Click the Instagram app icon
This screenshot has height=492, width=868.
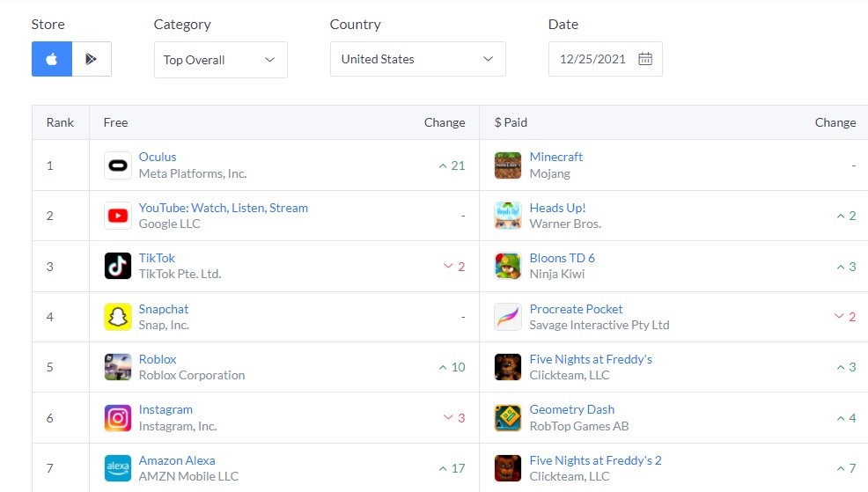tap(118, 417)
